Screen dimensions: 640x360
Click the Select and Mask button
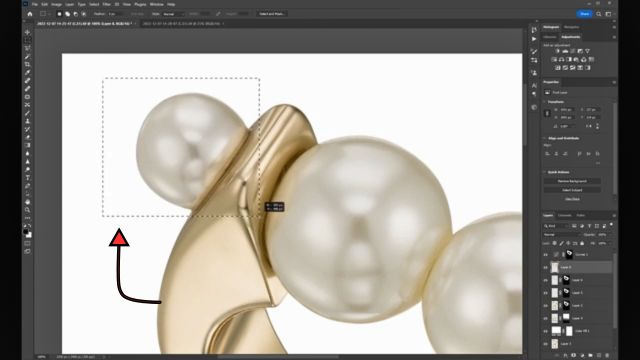pos(272,14)
